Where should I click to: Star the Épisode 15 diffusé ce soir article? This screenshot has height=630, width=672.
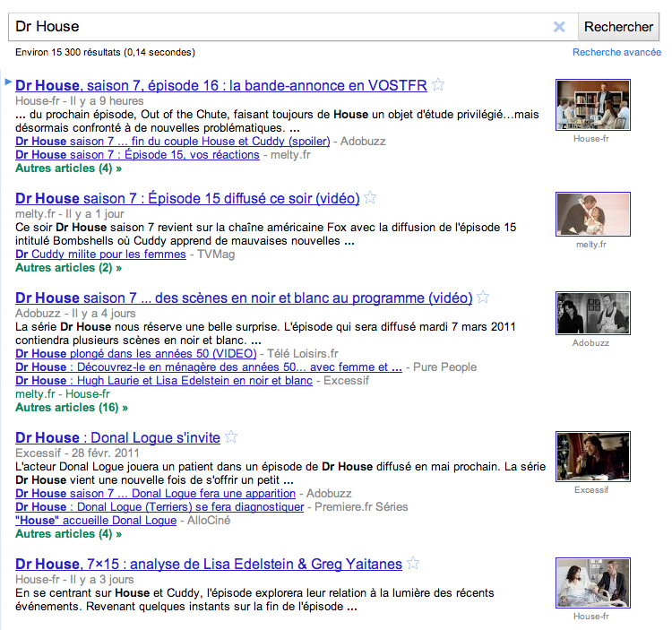[370, 197]
